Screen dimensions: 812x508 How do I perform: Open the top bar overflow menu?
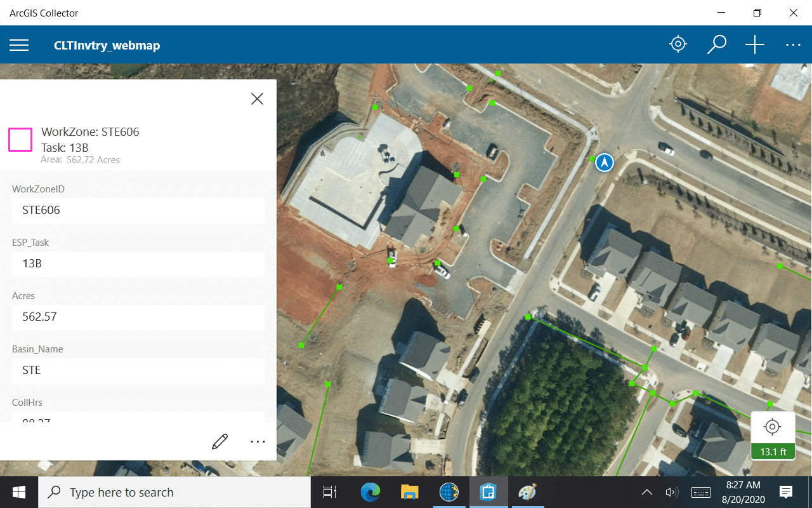click(x=793, y=45)
